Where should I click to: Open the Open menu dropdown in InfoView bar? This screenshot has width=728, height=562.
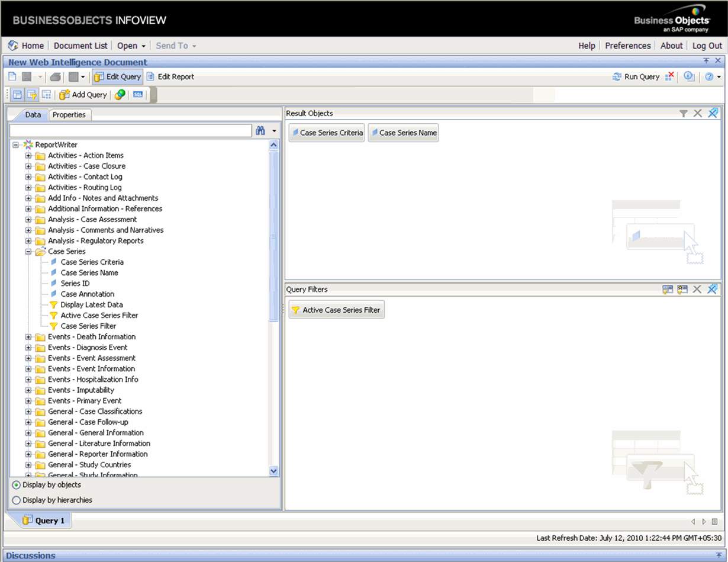[x=143, y=46]
